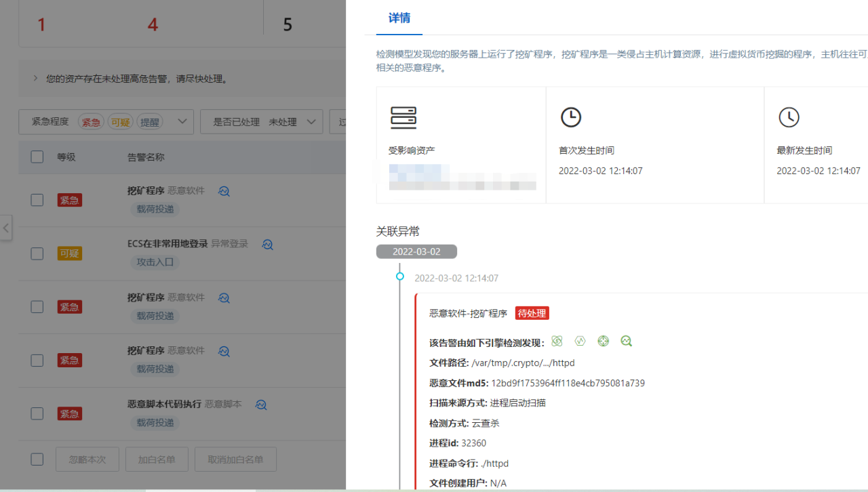The width and height of the screenshot is (868, 492).
Task: Click the compass-style detection engine icon
Action: [603, 341]
